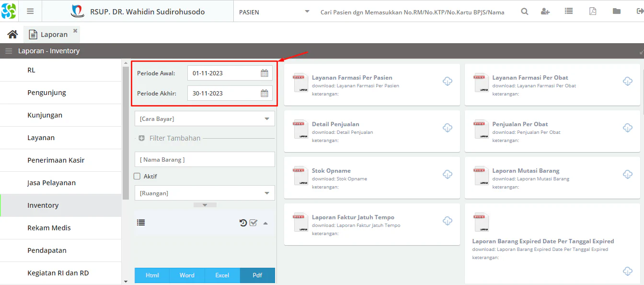644x285 pixels.
Task: Choose Excel output format
Action: [x=222, y=275]
